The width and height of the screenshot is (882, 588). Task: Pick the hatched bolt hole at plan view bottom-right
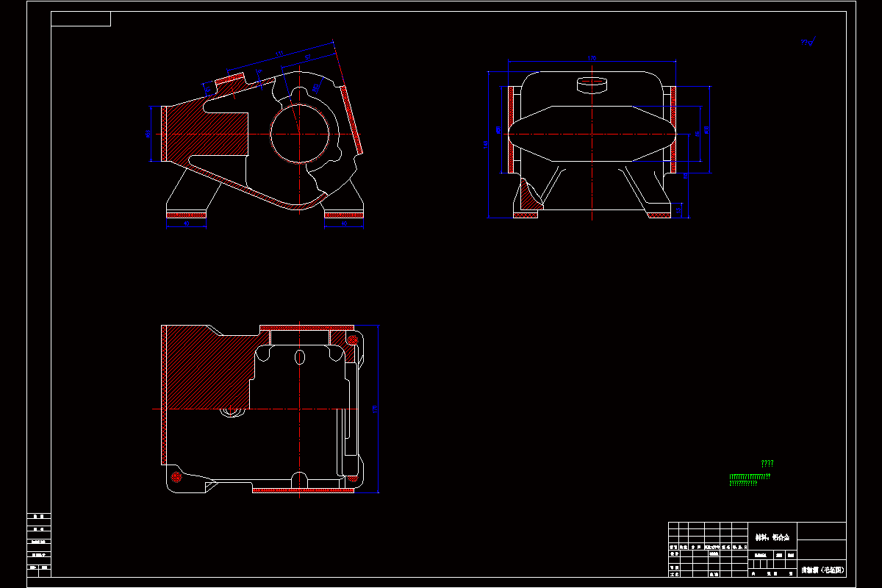point(352,478)
